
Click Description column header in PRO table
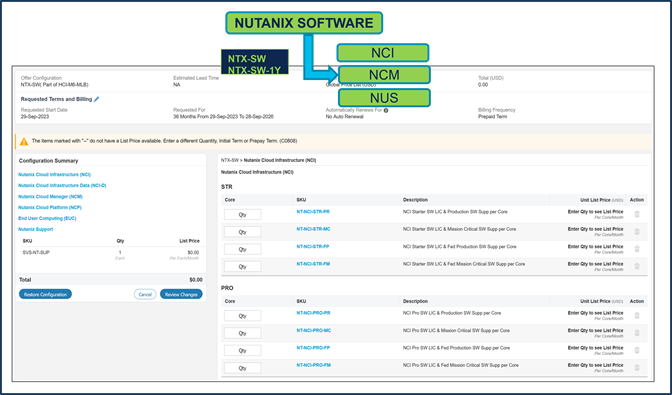(x=415, y=302)
